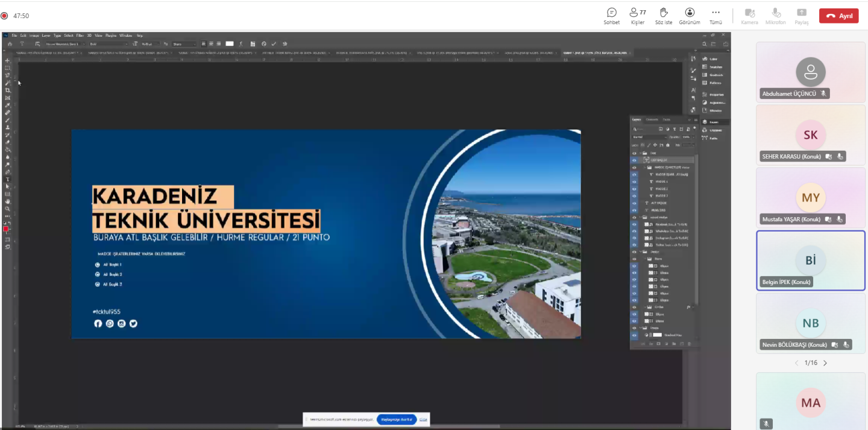Viewport: 868px width, 430px height.
Task: Open the font family dropdown
Action: click(65, 44)
